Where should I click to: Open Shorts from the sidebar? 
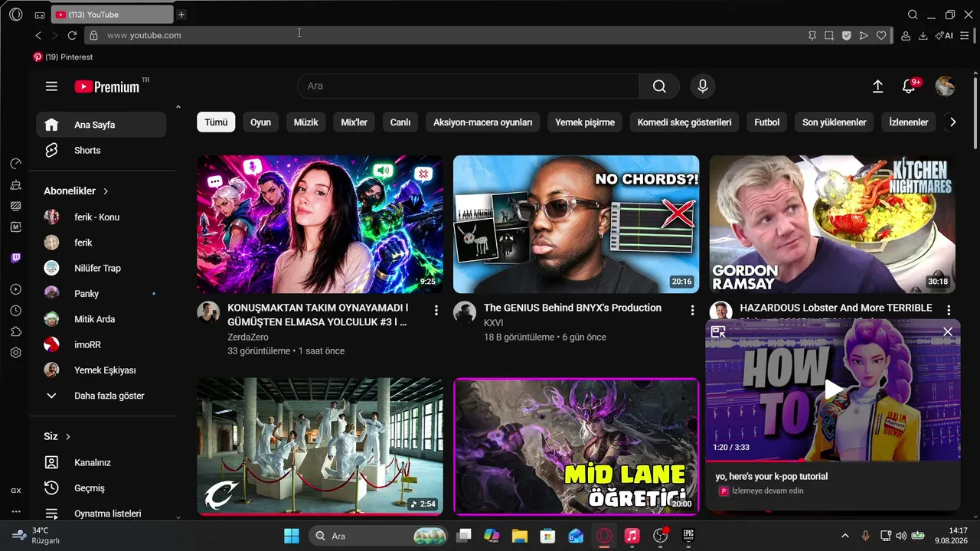[101, 151]
